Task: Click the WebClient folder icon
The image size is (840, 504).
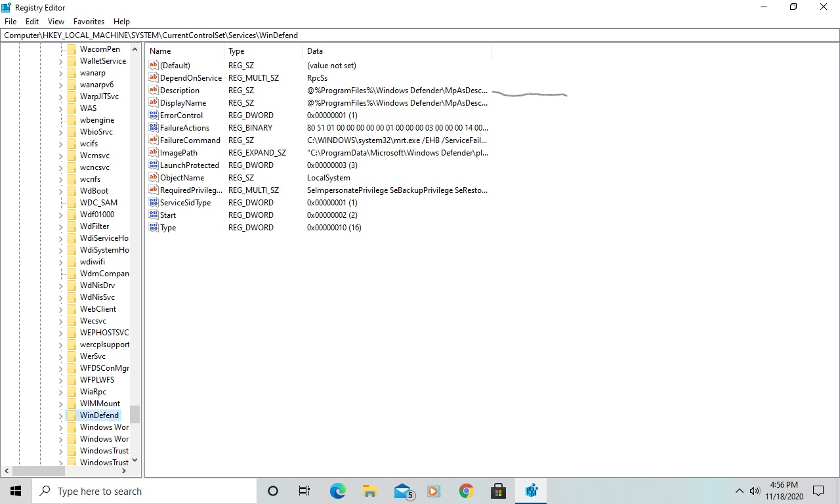Action: tap(72, 309)
